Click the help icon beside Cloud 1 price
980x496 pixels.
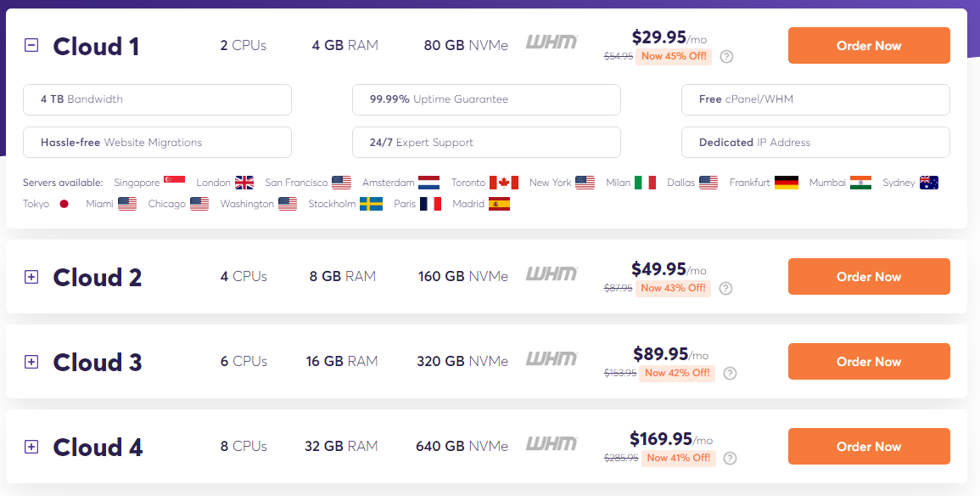pyautogui.click(x=726, y=57)
